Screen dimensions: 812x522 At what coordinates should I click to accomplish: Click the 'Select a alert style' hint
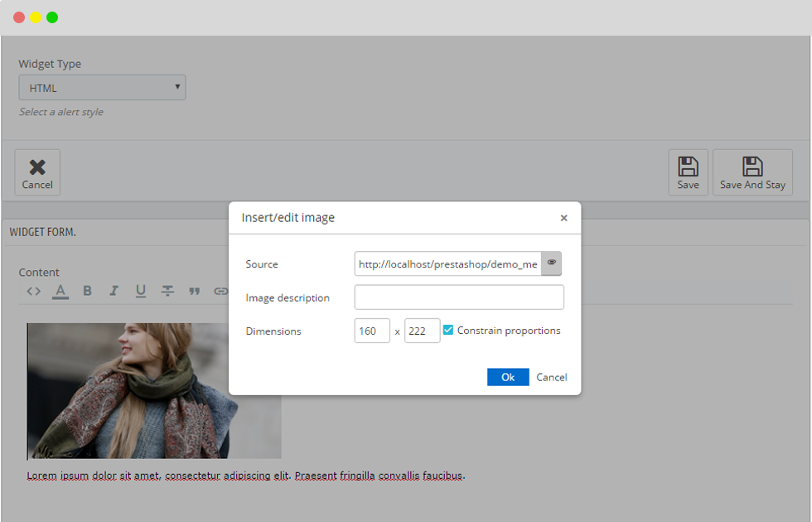click(x=61, y=112)
